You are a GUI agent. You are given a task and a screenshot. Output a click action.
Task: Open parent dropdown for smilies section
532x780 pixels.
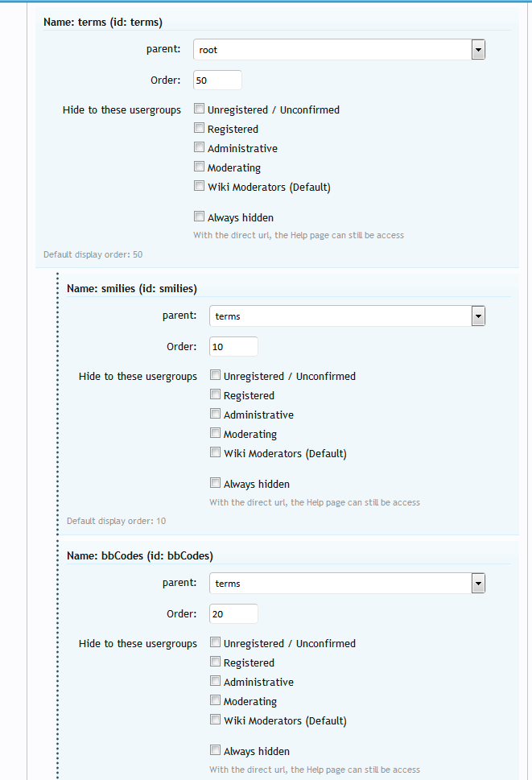pos(347,316)
